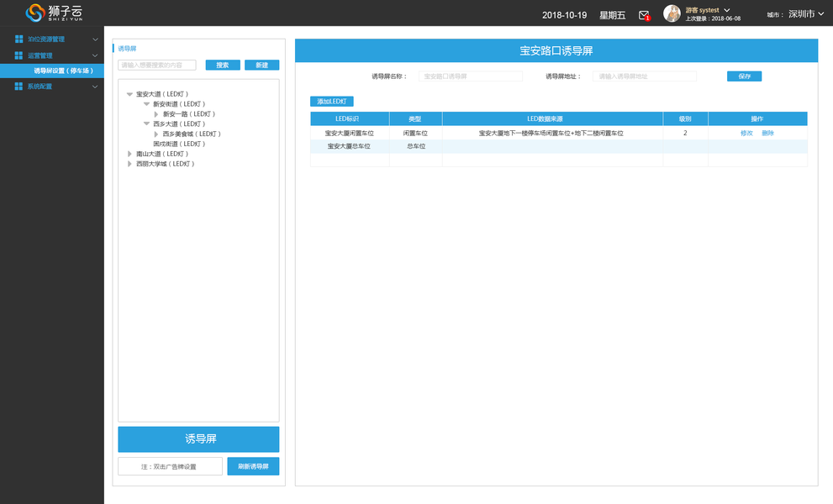Select 宝安大道（LED灯）tree item

click(x=162, y=94)
